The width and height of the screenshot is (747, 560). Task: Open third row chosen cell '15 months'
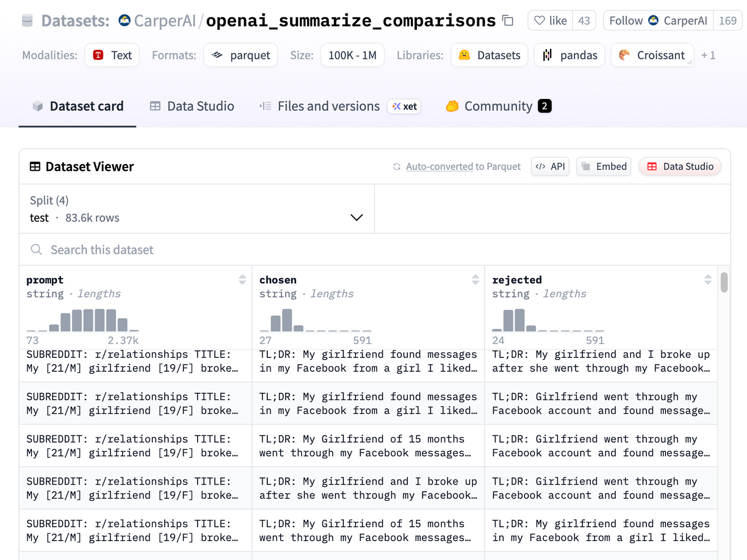[368, 446]
